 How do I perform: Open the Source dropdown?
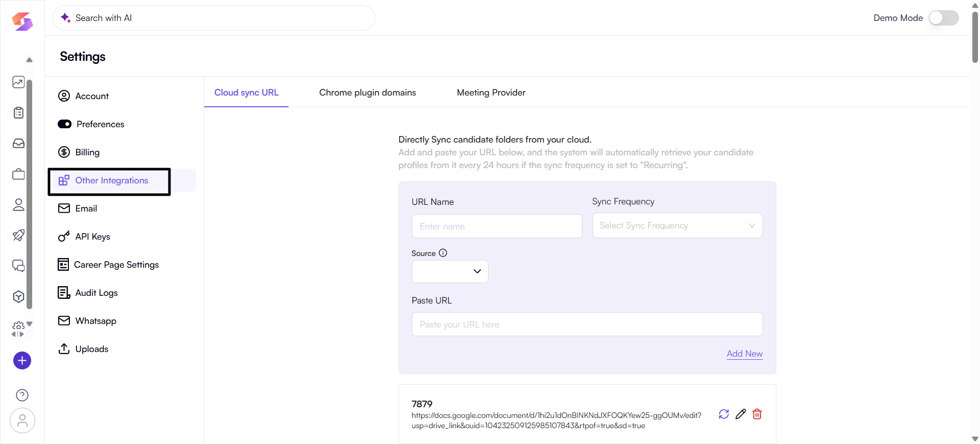450,271
